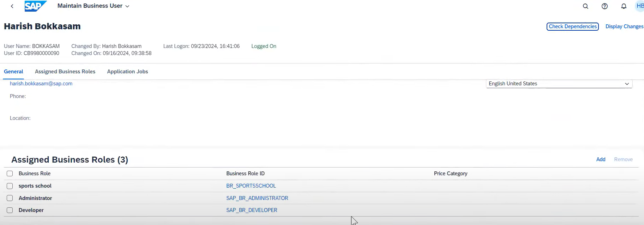The image size is (644, 225).
Task: Click the Price Category column header
Action: 451,174
